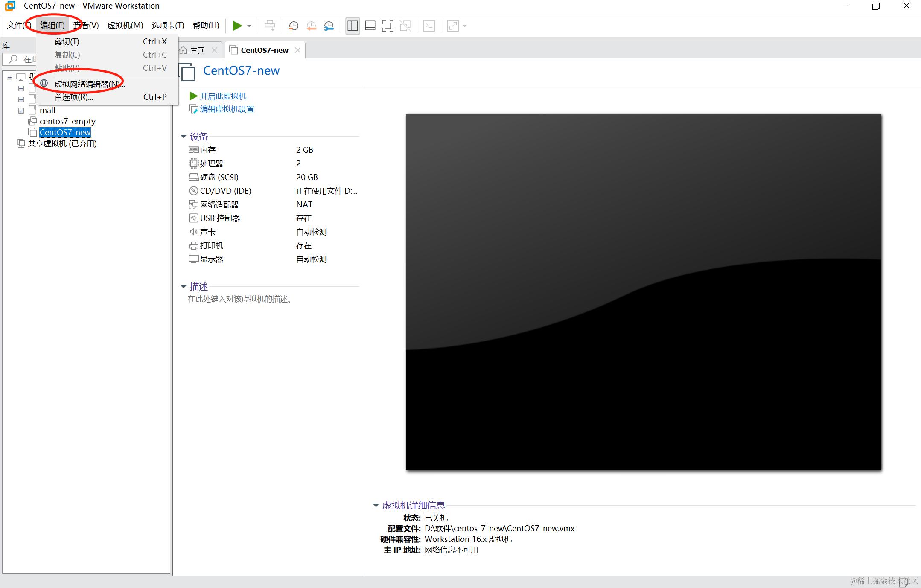Take a snapshot of the virtual machine

(293, 26)
